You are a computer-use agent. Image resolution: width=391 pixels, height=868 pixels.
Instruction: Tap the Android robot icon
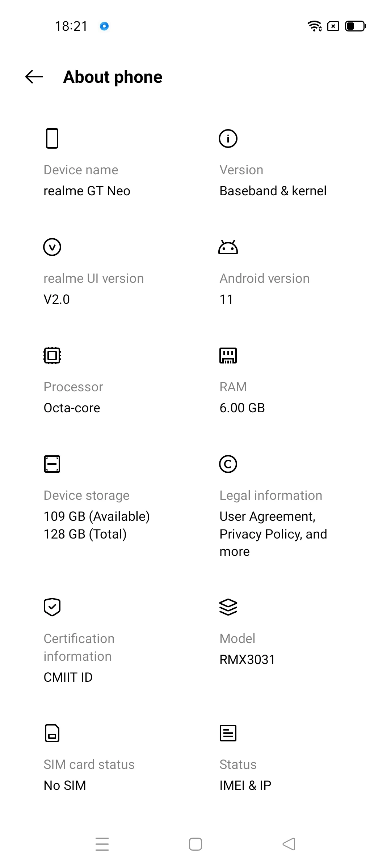(228, 247)
